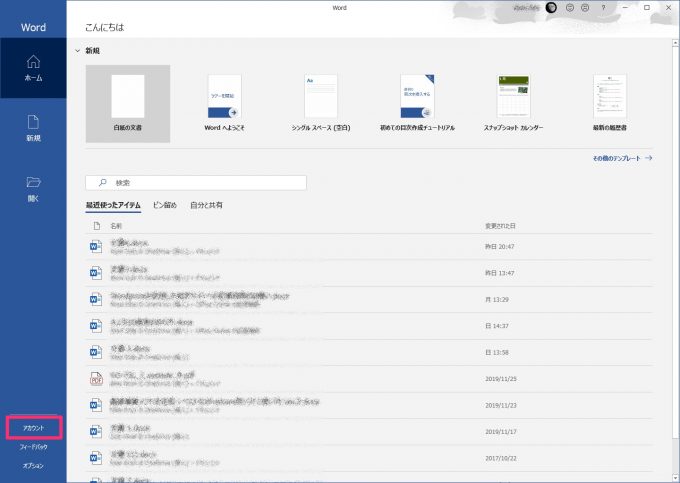Select the Word へようこそ template
Image resolution: width=680 pixels, height=483 pixels.
pyautogui.click(x=224, y=104)
